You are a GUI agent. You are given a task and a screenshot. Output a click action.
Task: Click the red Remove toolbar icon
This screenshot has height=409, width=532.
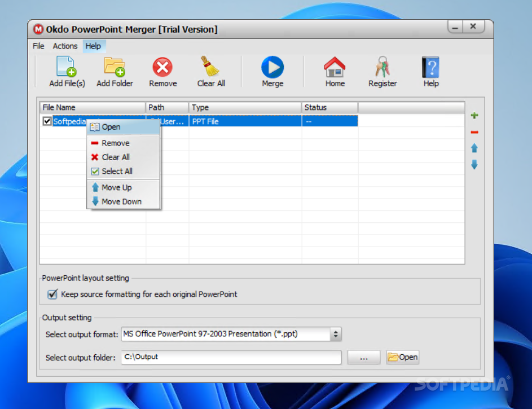[162, 67]
